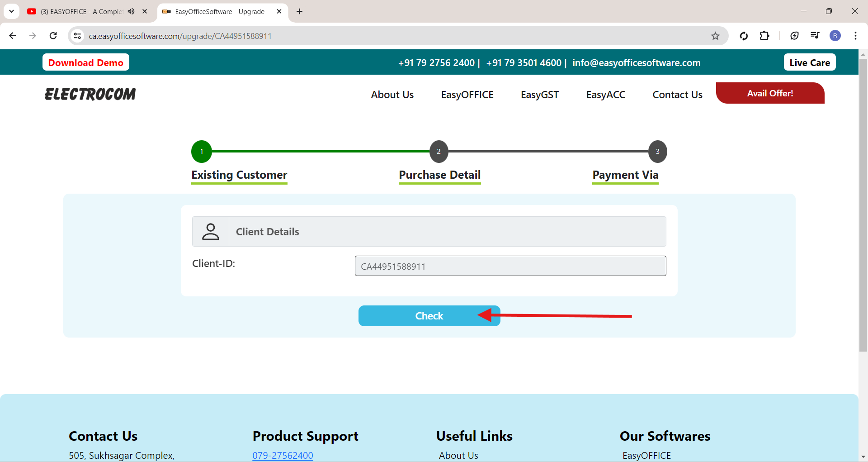Open the EasyGST menu item

(539, 95)
